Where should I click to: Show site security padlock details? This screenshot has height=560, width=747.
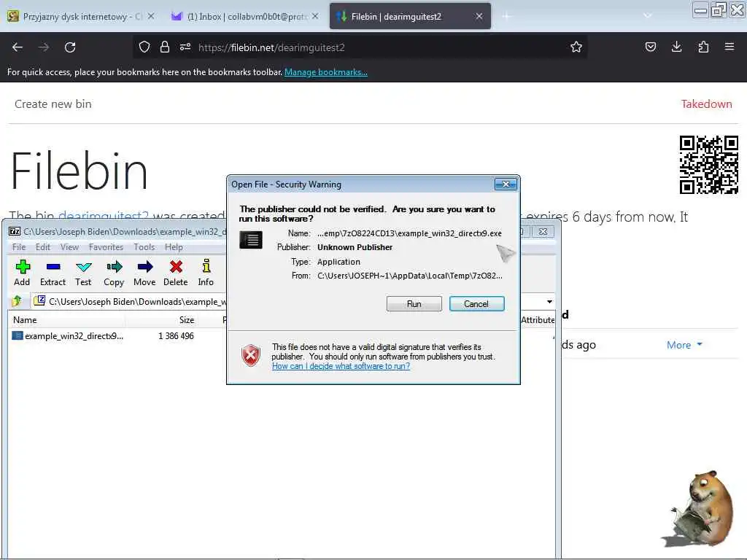click(165, 47)
